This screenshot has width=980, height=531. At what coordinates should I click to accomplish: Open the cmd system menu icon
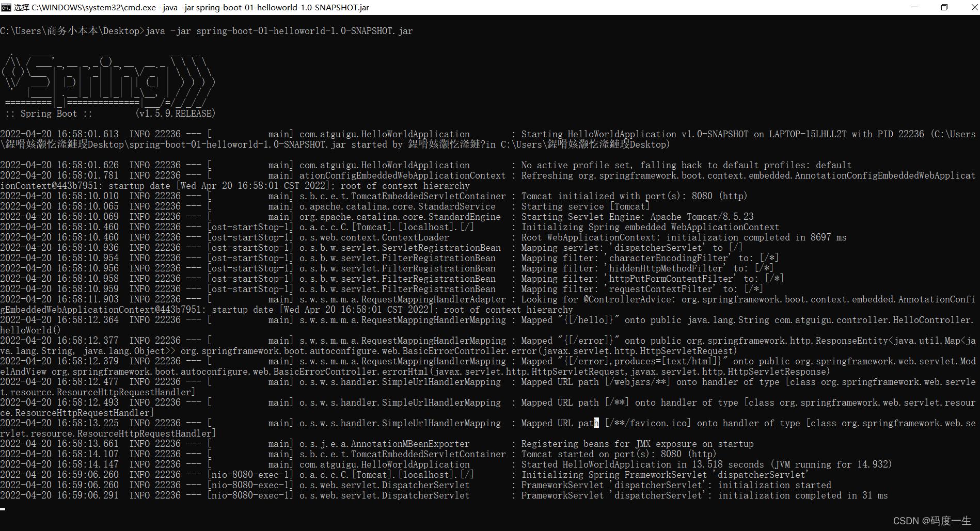pos(6,7)
